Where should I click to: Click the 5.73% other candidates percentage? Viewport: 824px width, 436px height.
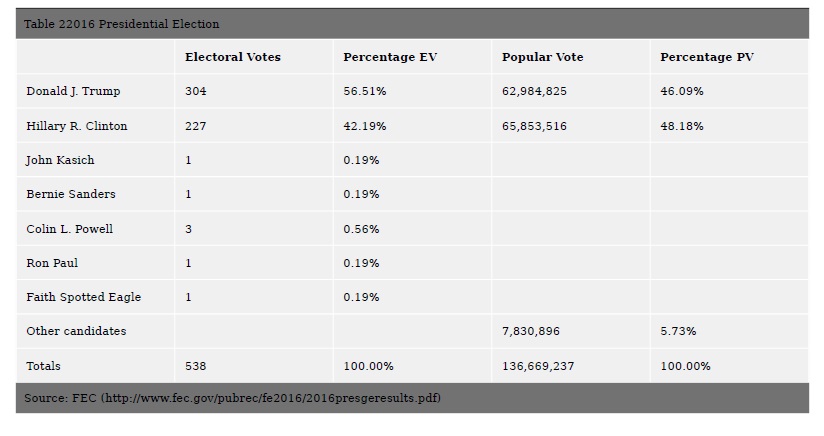pyautogui.click(x=678, y=331)
